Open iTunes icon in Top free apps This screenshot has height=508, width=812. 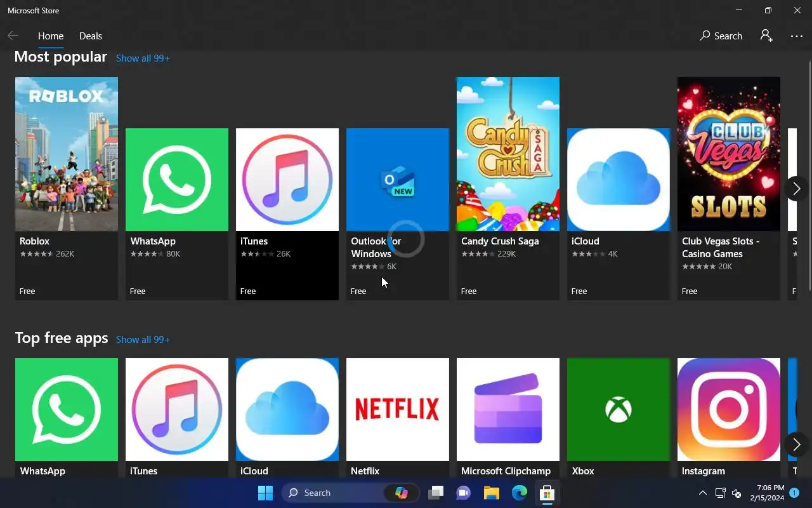pos(177,410)
